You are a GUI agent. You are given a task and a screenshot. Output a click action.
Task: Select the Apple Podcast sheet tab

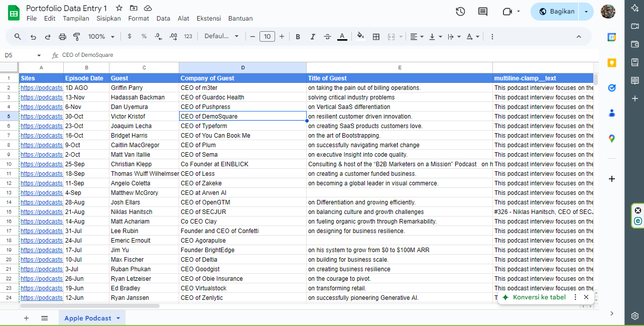click(x=92, y=318)
